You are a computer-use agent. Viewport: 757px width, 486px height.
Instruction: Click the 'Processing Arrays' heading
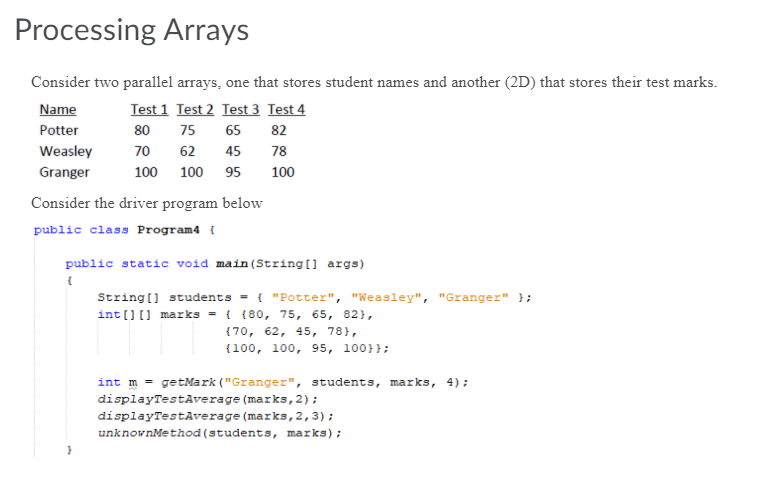[x=131, y=30]
